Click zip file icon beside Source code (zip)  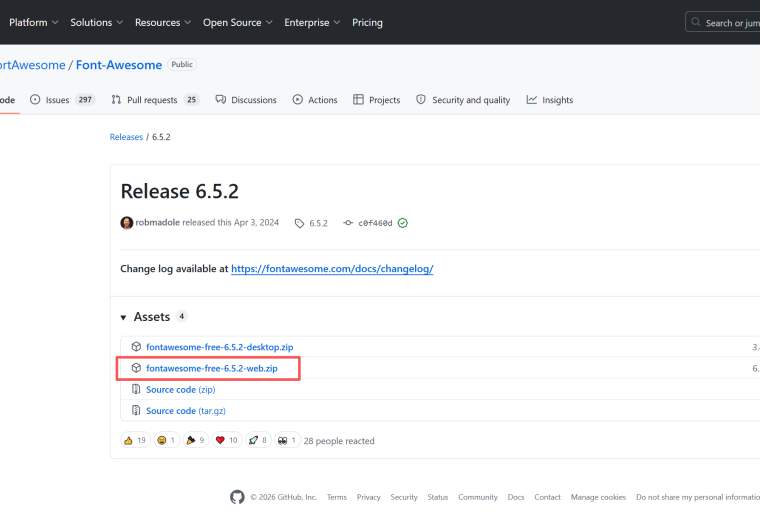tap(136, 389)
